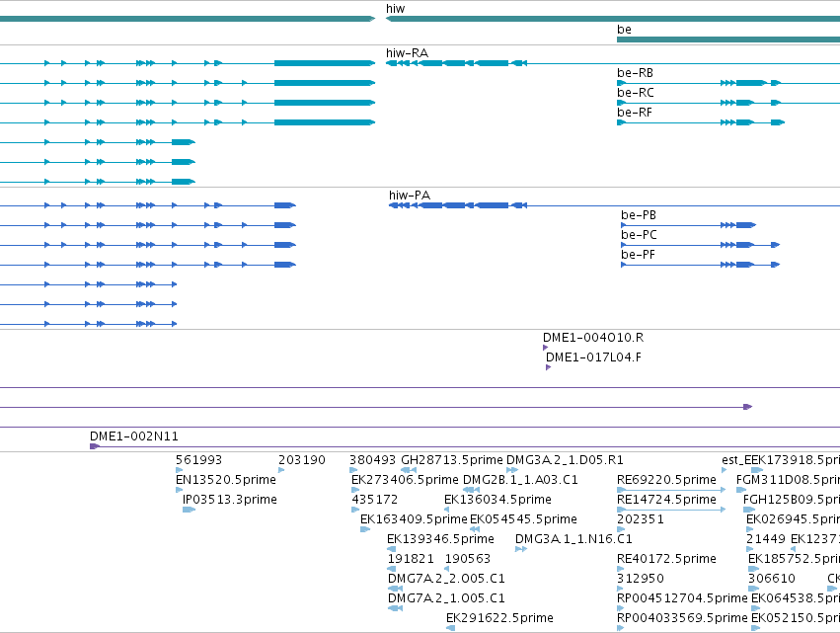Select EST DMG3A.1_1.N16.C1
Image resolution: width=840 pixels, height=633 pixels.
[x=573, y=539]
